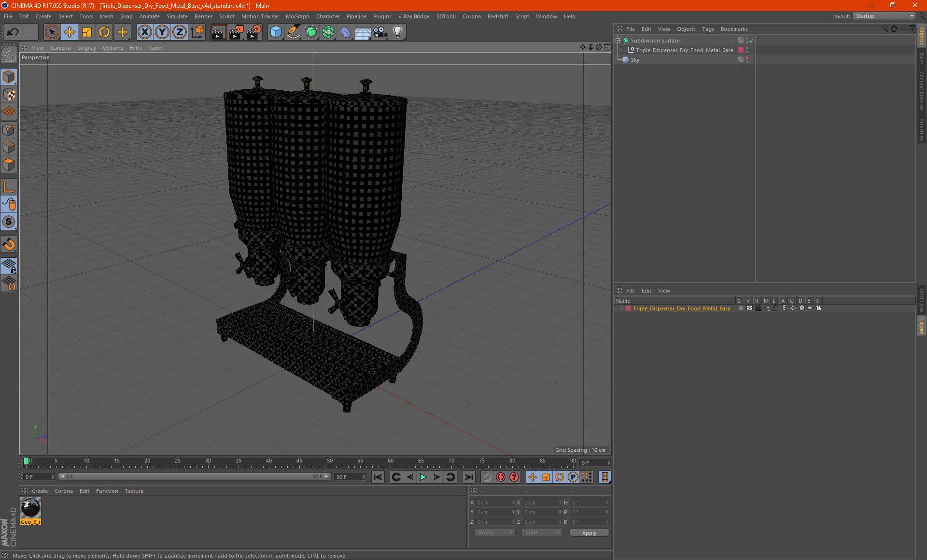This screenshot has width=927, height=560.
Task: Toggle X axis lock
Action: tap(144, 32)
